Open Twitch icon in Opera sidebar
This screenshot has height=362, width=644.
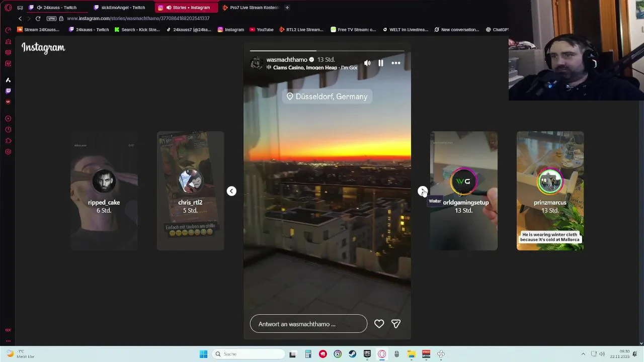(x=8, y=91)
